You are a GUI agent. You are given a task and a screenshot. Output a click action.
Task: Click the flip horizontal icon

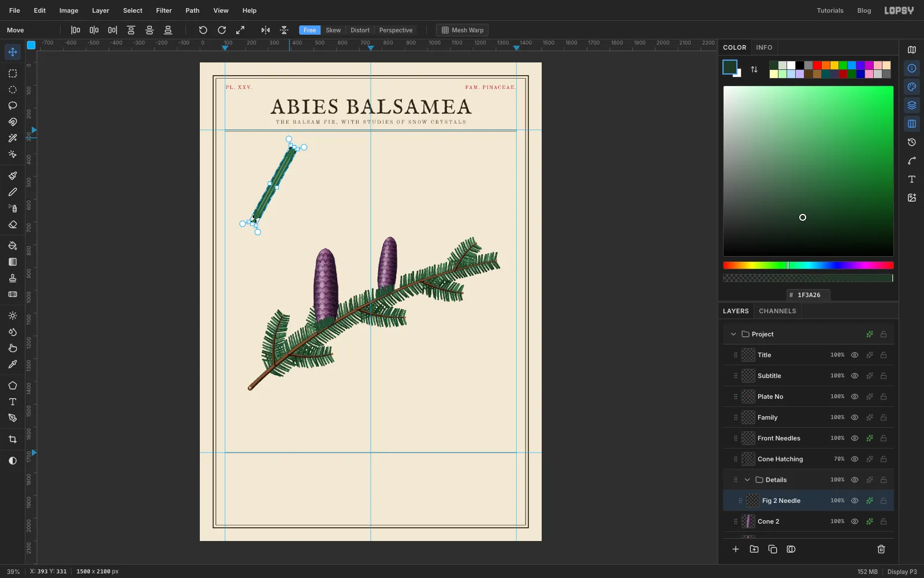pos(266,30)
